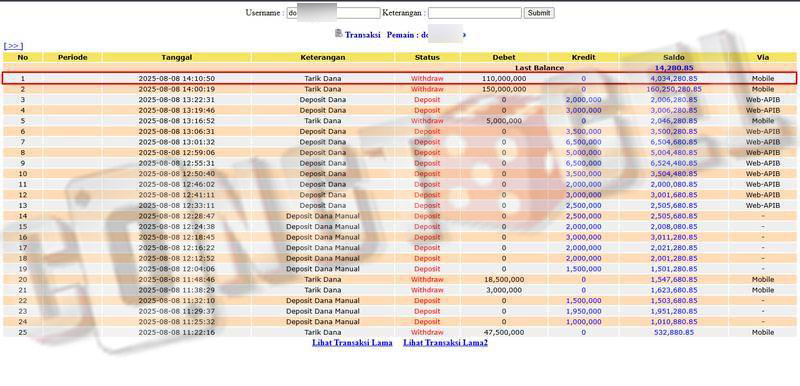Focus the Keterangan input field
The image size is (800, 386).
coord(474,13)
